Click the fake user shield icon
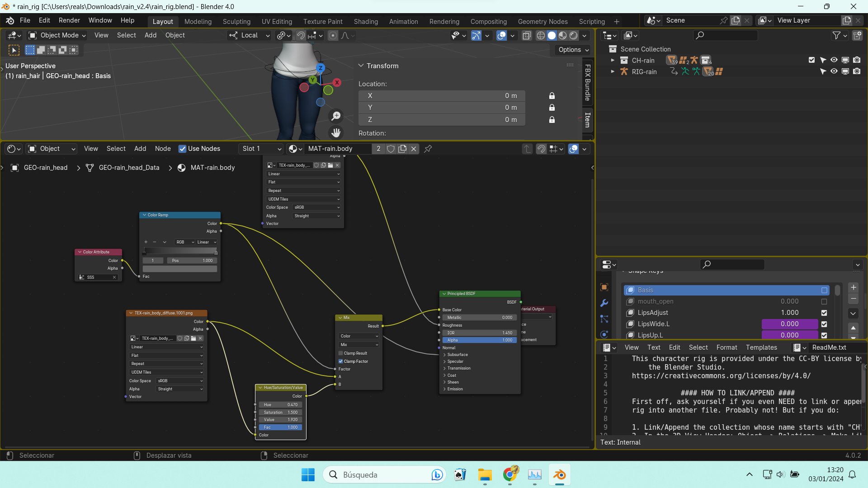The height and width of the screenshot is (488, 868). [x=391, y=149]
